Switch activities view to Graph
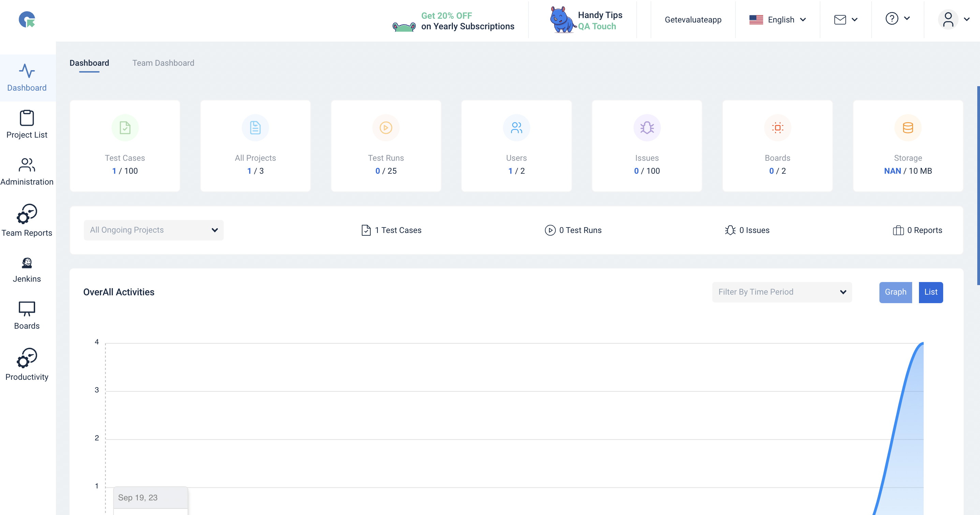The height and width of the screenshot is (515, 980). pos(895,292)
